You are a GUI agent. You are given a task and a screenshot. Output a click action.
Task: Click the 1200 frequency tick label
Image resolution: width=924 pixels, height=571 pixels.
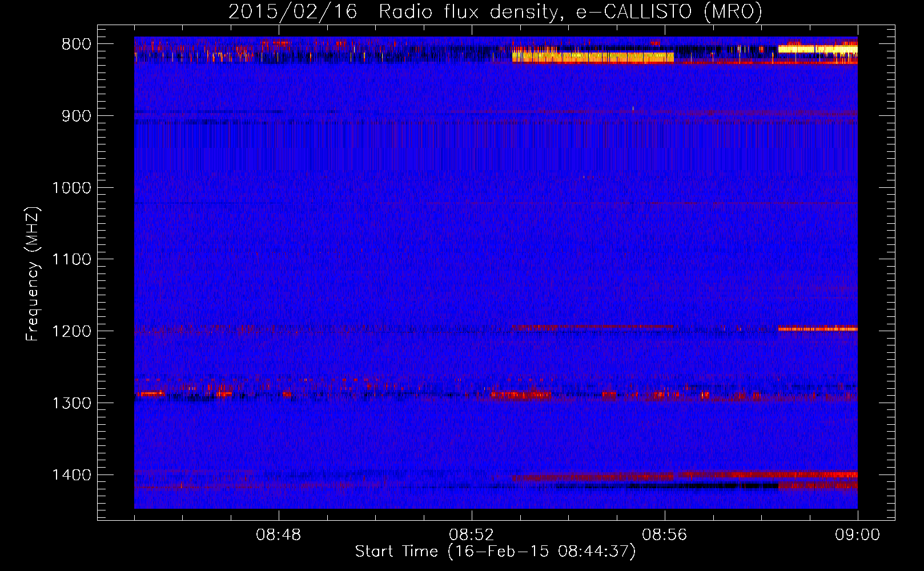pos(71,332)
